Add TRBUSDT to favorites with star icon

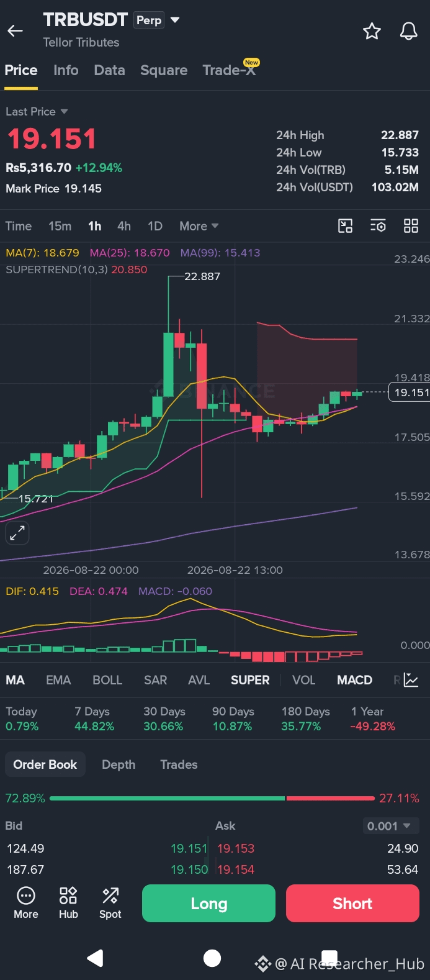[372, 31]
